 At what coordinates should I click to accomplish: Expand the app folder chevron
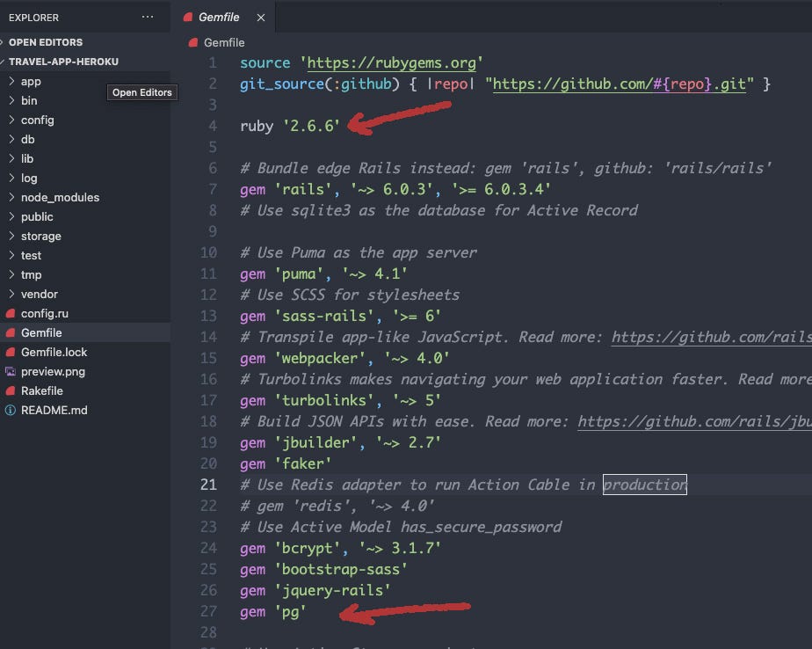click(x=11, y=82)
